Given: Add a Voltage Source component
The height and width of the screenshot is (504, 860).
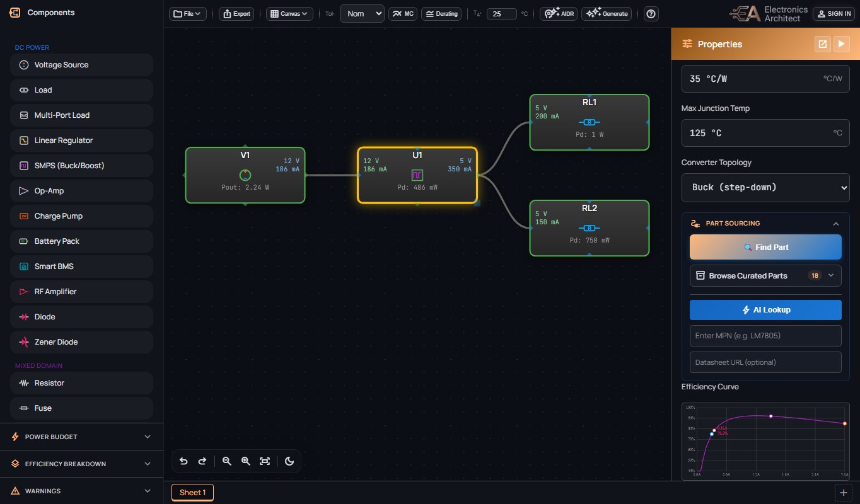Looking at the screenshot, I should pyautogui.click(x=81, y=65).
